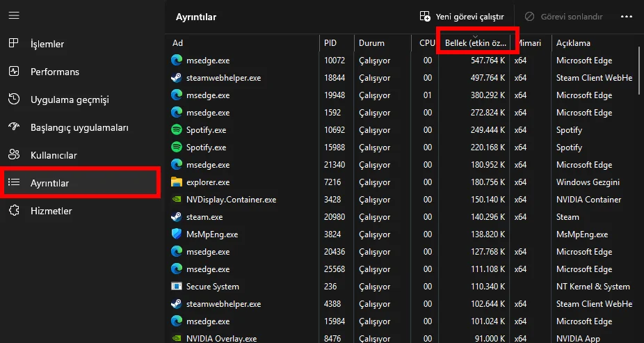
Task: Sort by the Durum column header
Action: 383,42
